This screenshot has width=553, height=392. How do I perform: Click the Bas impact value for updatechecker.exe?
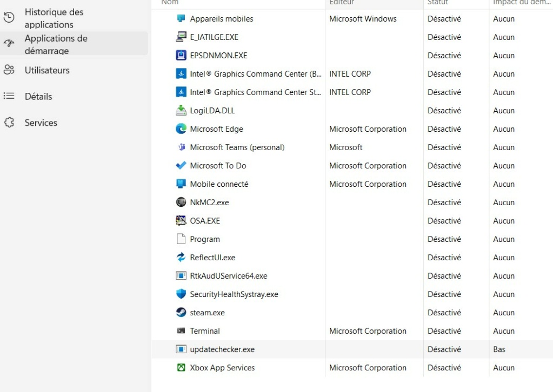pos(499,349)
